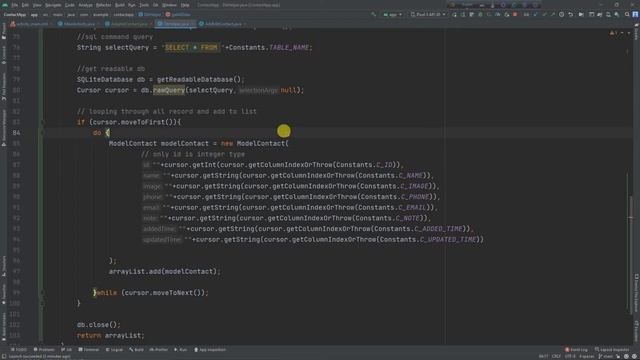This screenshot has height=360, width=640.
Task: Open the Code menu
Action: (x=70, y=5)
